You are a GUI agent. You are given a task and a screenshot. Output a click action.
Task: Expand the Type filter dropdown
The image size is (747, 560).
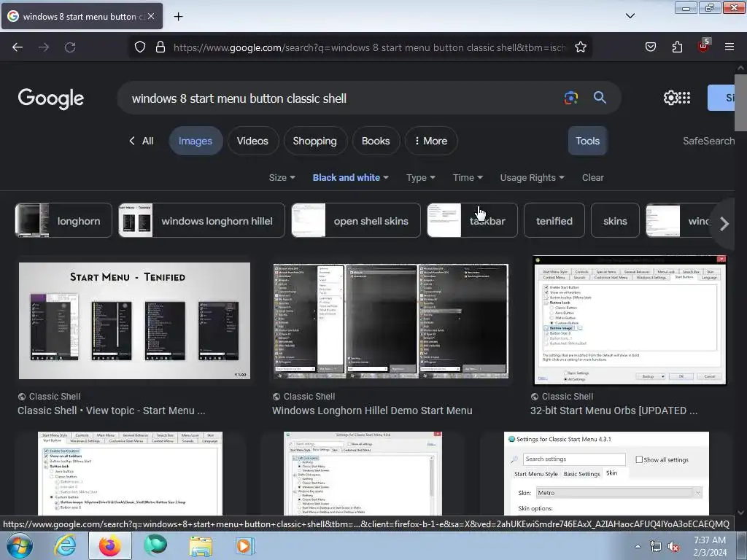click(x=421, y=178)
